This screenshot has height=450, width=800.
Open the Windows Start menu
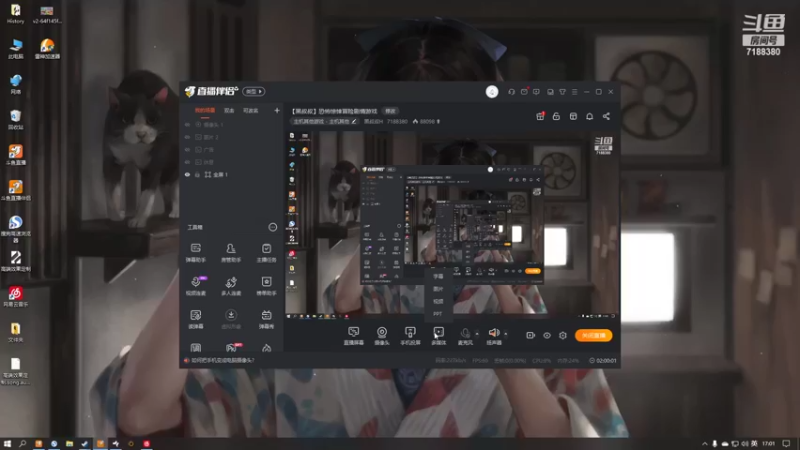(x=7, y=443)
